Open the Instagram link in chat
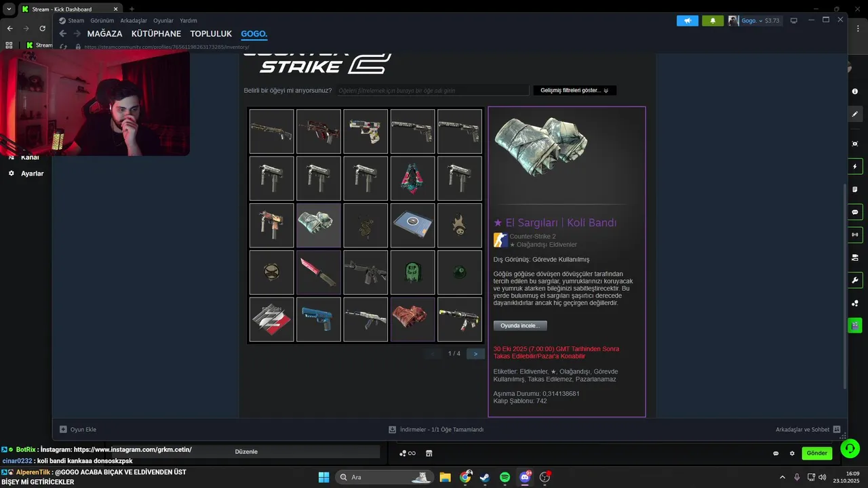Screen dimensions: 868x488 pyautogui.click(x=133, y=449)
